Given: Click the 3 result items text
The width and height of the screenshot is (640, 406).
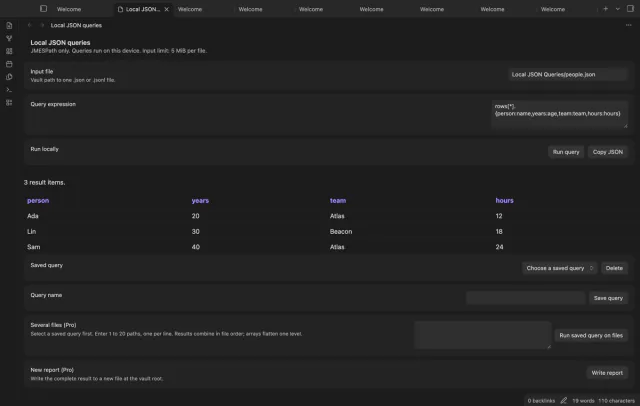Looking at the screenshot, I should pos(44,182).
